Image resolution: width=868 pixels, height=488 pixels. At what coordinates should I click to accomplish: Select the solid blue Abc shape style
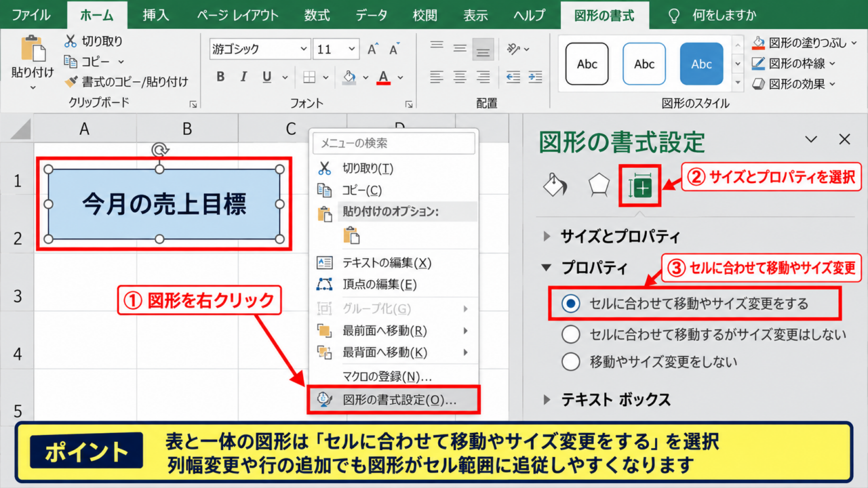coord(702,64)
